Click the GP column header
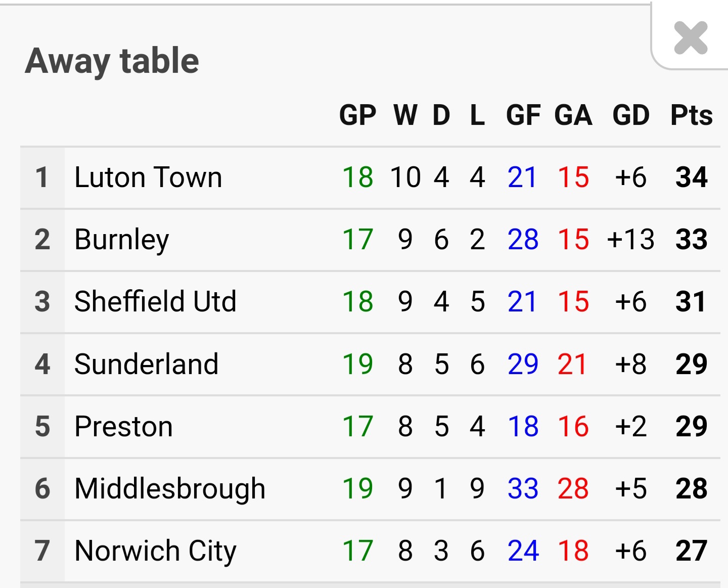The height and width of the screenshot is (588, 728). [357, 115]
